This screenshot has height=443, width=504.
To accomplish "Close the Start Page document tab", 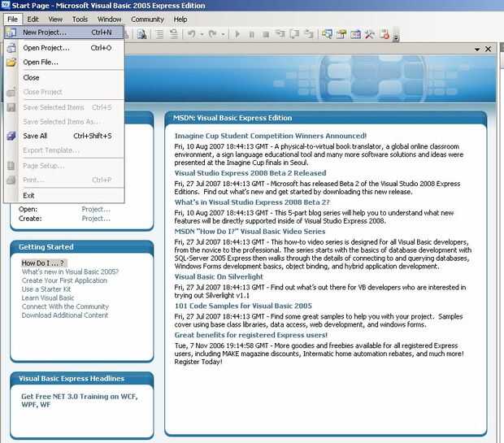I will (x=489, y=49).
